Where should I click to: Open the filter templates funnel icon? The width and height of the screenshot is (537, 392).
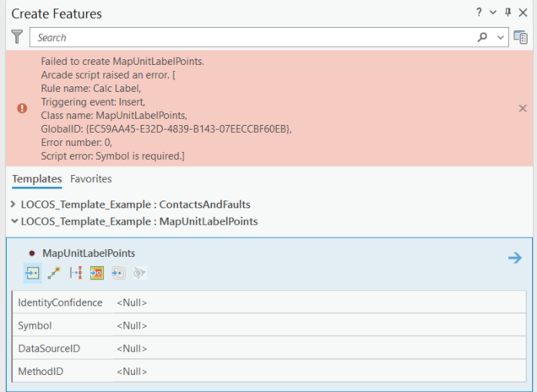pos(17,36)
